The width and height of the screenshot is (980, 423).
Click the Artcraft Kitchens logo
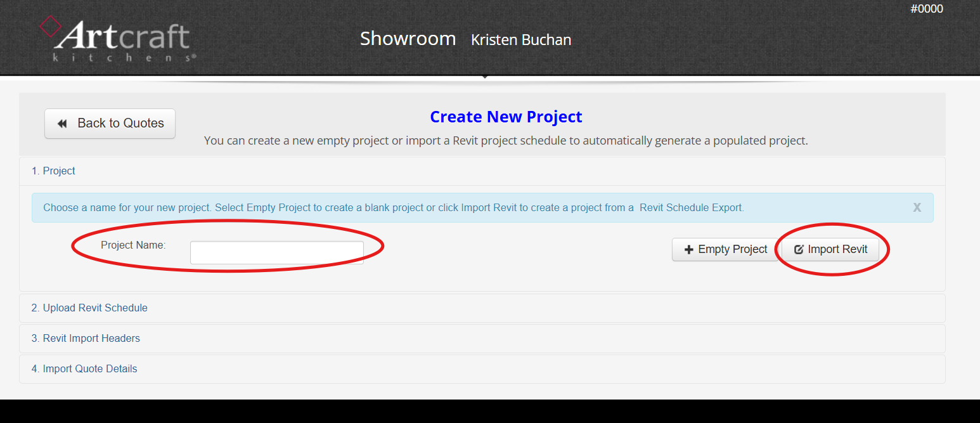(117, 39)
